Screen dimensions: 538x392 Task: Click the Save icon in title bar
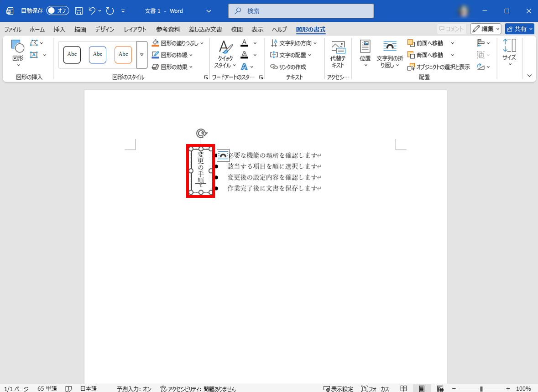[x=78, y=11]
